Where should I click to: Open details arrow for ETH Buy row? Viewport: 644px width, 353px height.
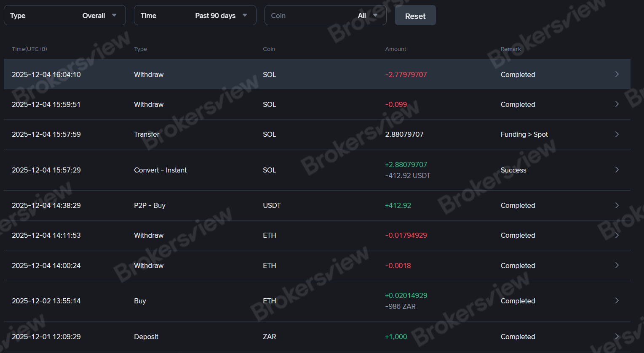point(617,301)
